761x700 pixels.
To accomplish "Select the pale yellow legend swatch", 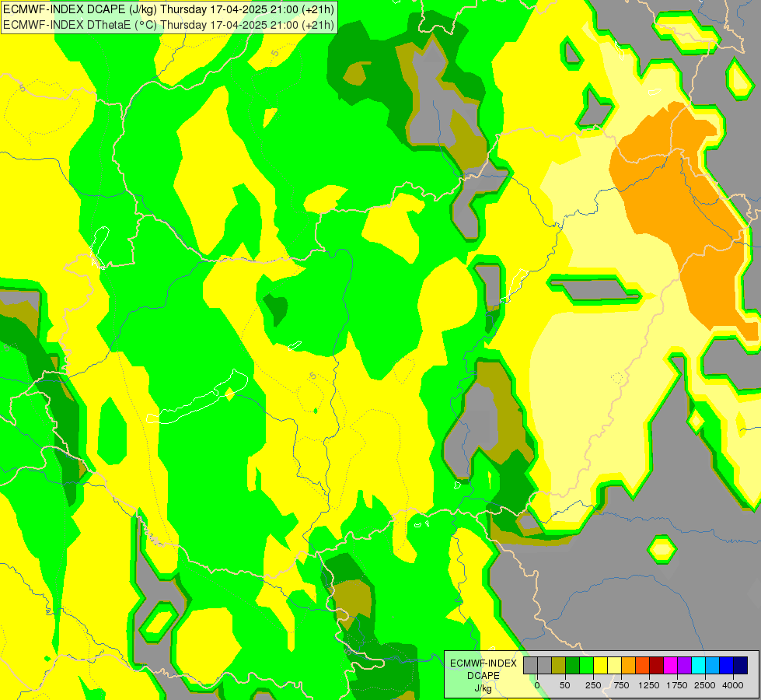I will (x=614, y=665).
